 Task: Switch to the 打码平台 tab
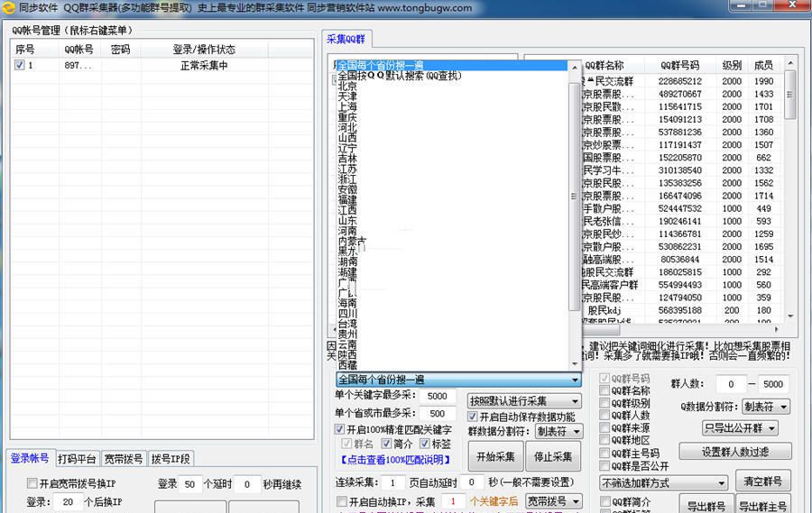(x=77, y=459)
